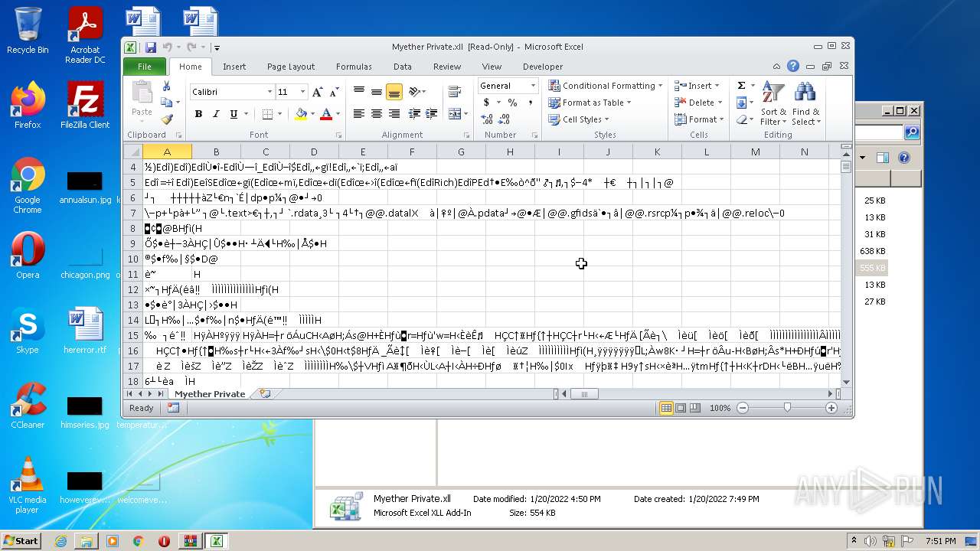Viewport: 980px width, 551px height.
Task: Click the macro record icon in status bar
Action: pos(173,408)
